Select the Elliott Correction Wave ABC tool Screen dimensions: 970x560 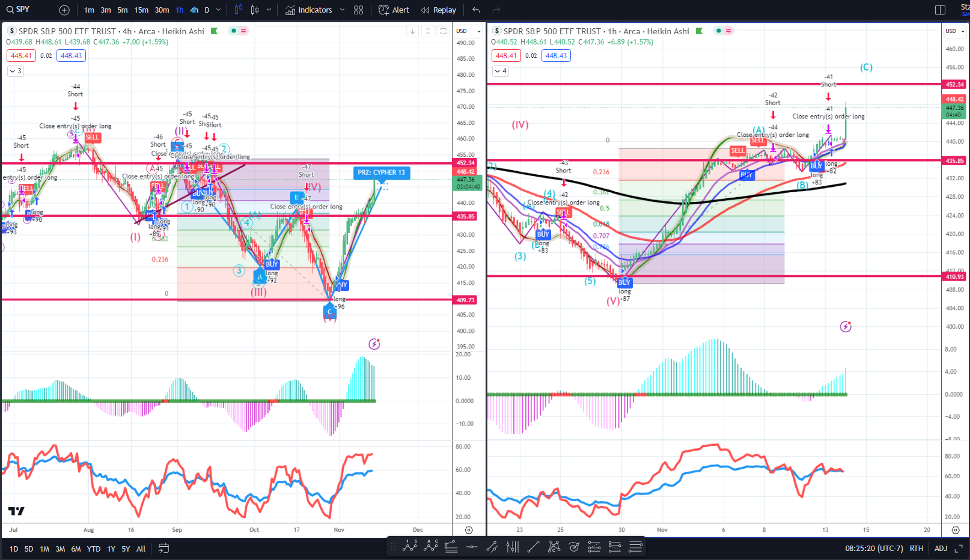tap(431, 546)
